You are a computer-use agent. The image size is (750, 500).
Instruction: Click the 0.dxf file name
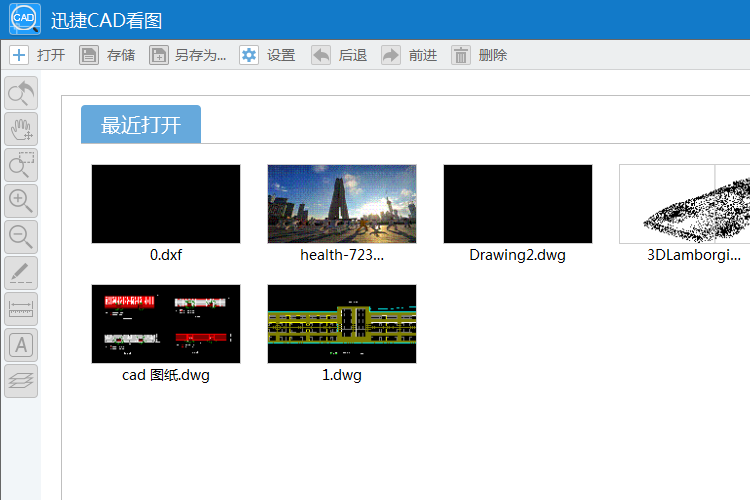click(166, 255)
